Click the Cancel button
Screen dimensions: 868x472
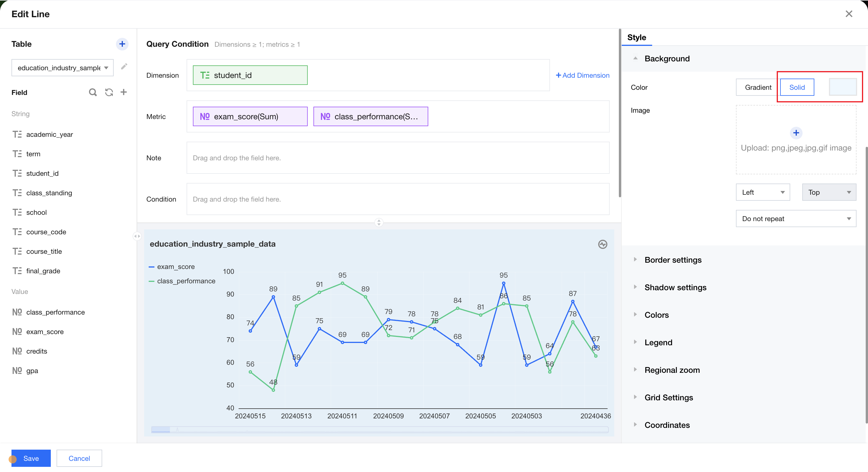coord(79,458)
